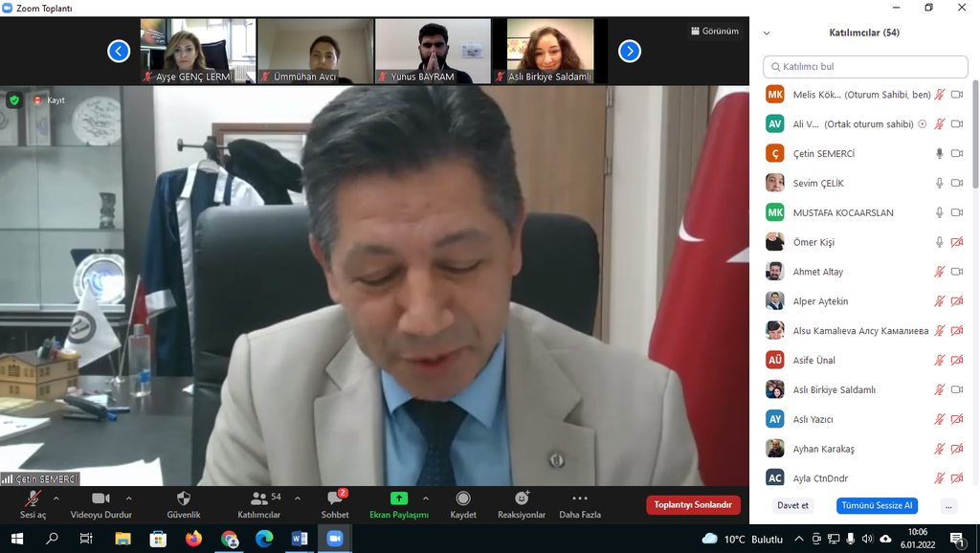Unmute microphone with Sesi aç
Viewport: 980px width, 553px height.
tap(33, 499)
